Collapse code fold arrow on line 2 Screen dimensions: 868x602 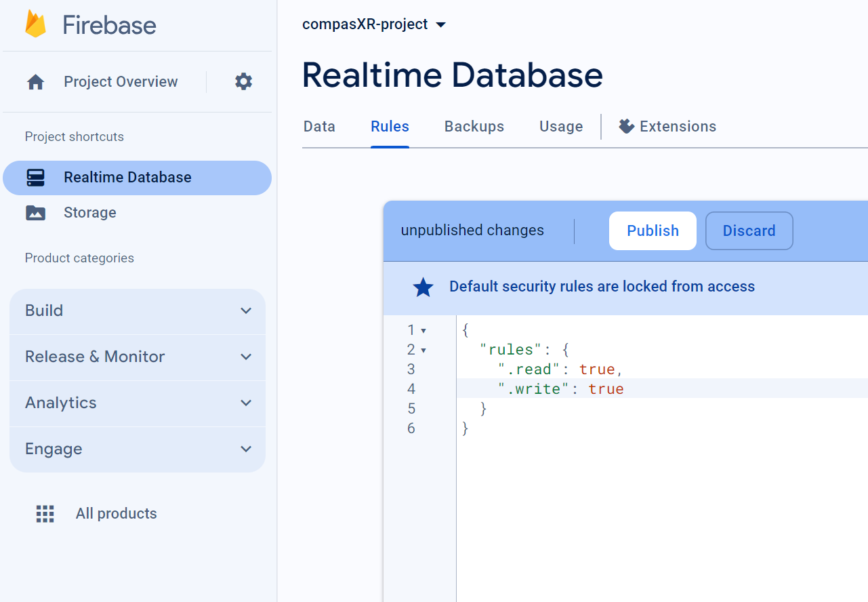[423, 350]
